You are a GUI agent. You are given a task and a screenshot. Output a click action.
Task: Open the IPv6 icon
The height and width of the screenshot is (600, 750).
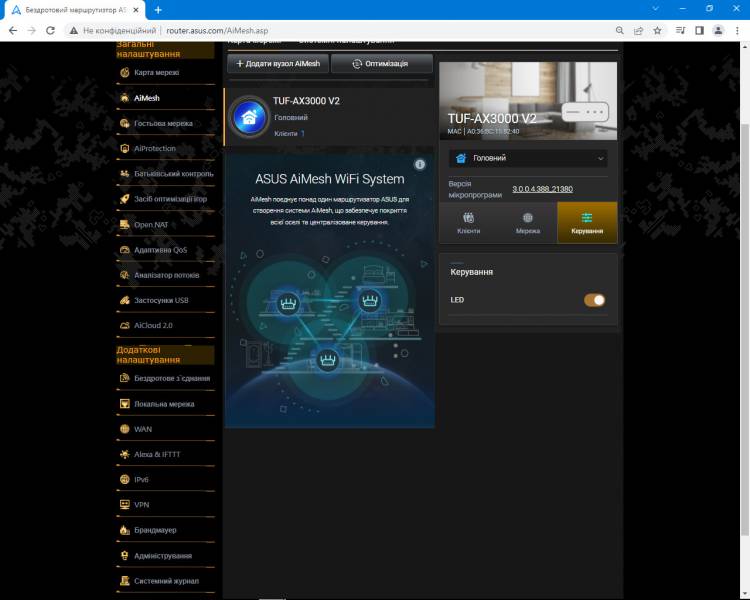tap(124, 479)
